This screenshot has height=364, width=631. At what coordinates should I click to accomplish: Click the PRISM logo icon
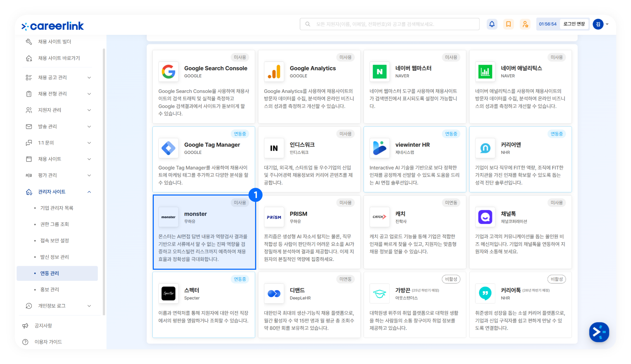click(274, 217)
